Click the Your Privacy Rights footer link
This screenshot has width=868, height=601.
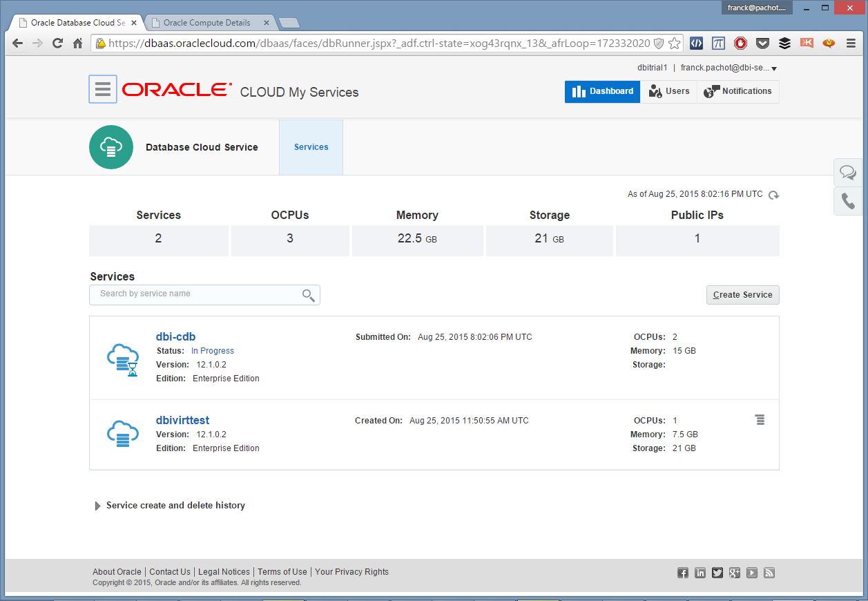click(x=352, y=572)
